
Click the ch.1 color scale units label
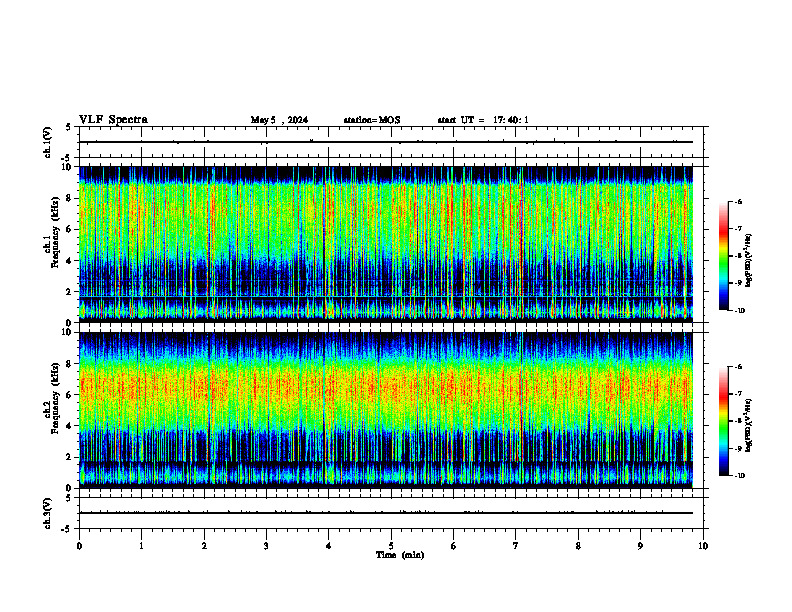tap(749, 261)
